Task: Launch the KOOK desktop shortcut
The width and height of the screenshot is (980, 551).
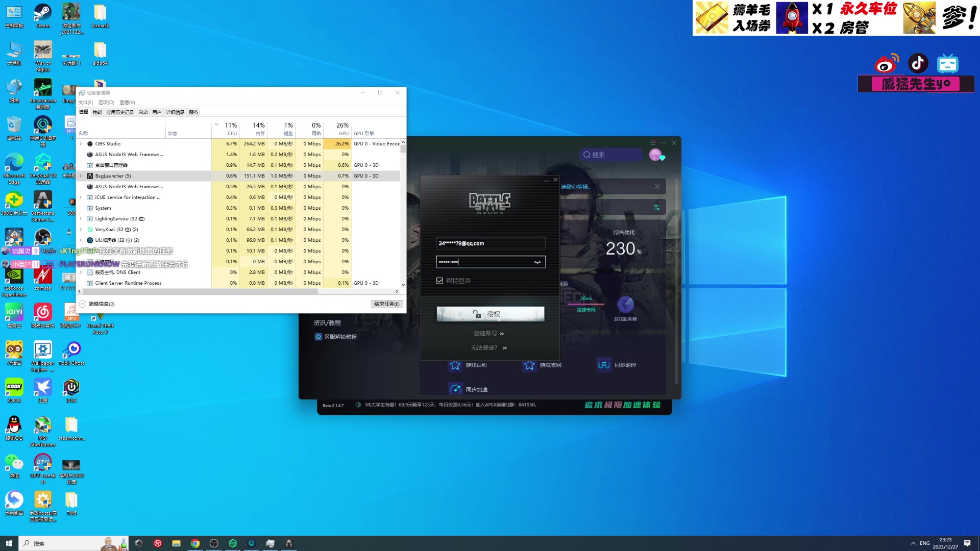Action: [x=14, y=390]
